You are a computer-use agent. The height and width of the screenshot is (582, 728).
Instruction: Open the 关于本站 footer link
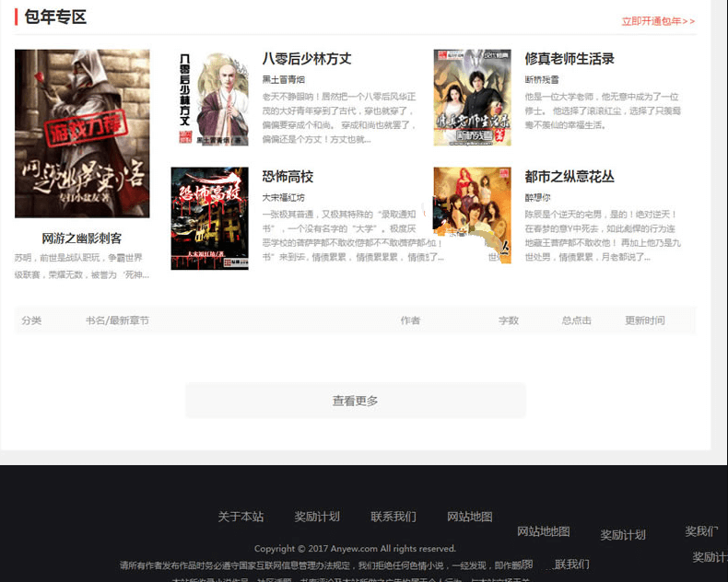[241, 517]
